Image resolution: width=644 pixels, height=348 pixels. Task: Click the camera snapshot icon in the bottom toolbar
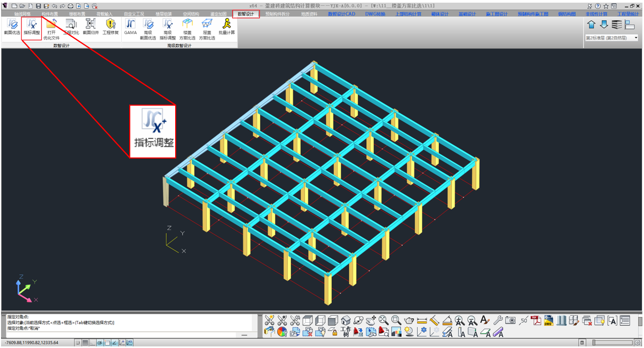[x=511, y=320]
